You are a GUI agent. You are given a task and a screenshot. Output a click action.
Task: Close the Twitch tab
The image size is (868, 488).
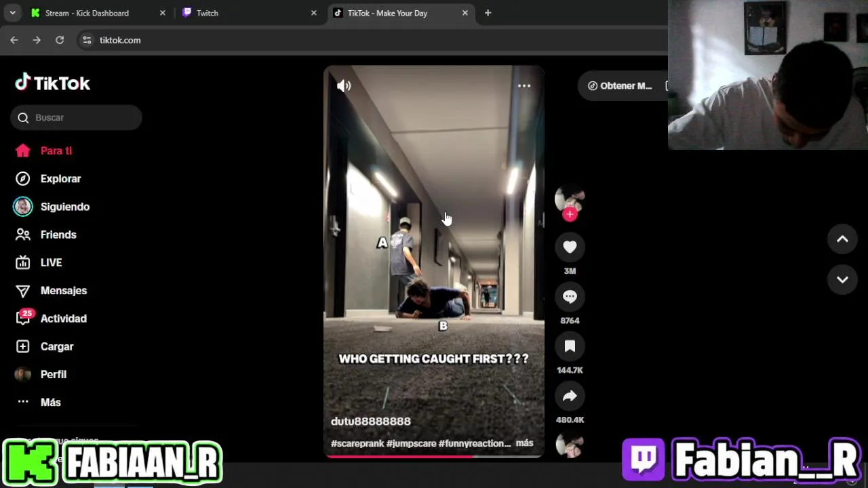(x=313, y=13)
